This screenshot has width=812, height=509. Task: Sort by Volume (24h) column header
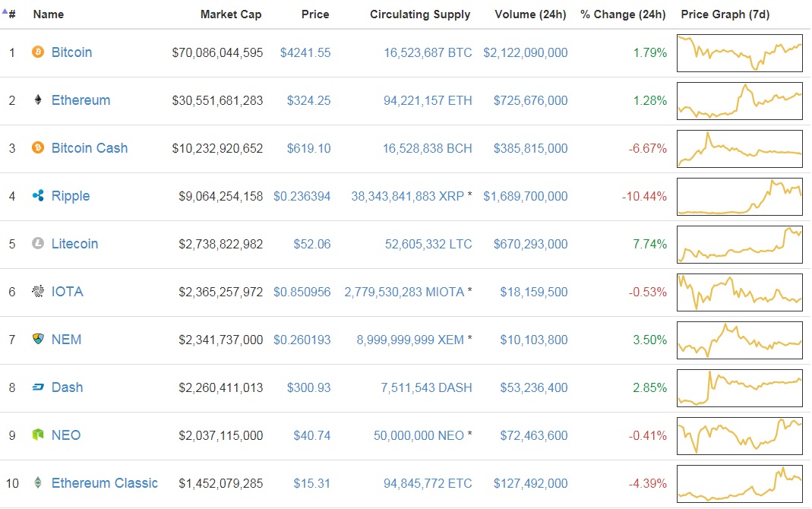[x=530, y=14]
